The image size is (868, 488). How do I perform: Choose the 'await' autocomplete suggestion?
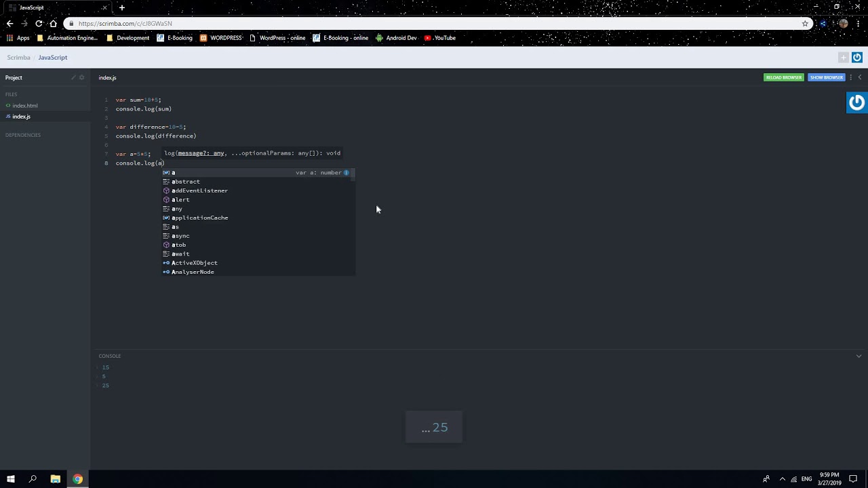click(258, 254)
